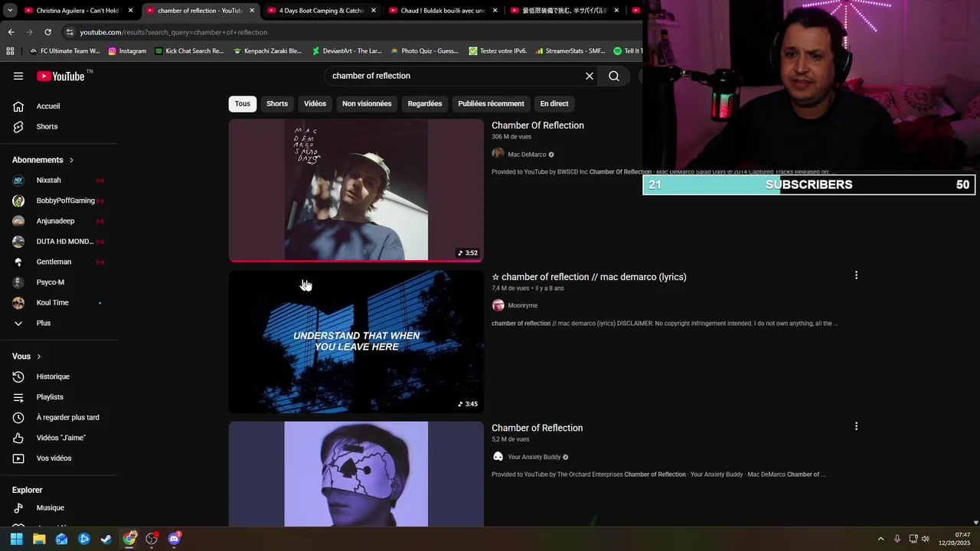Open more actions for Moonryme lyrics video
The height and width of the screenshot is (551, 980).
pos(856,275)
